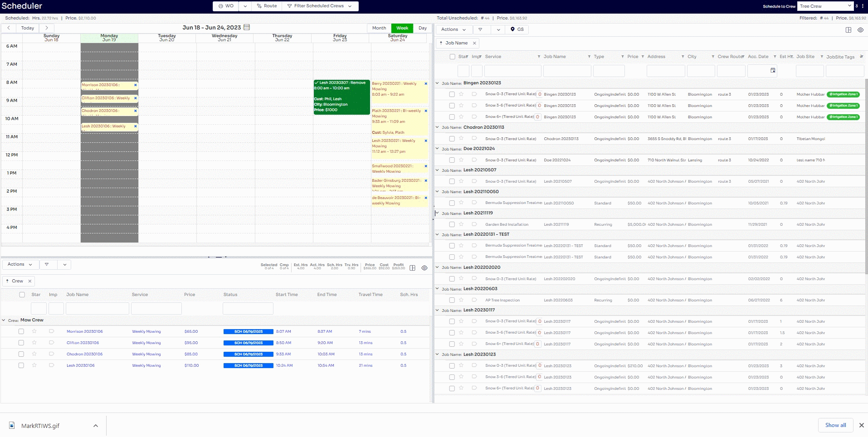Remove Berry 20230221 event with X icon
Image resolution: width=868 pixels, height=437 pixels.
pyautogui.click(x=425, y=84)
